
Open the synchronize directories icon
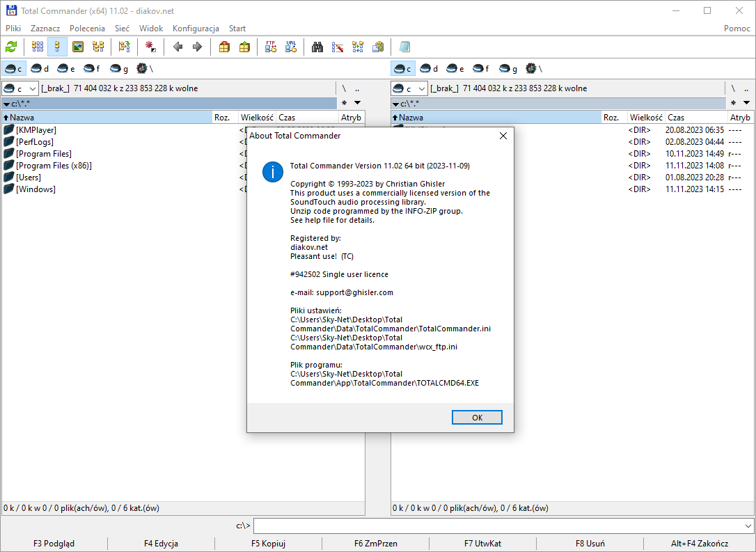coord(358,47)
